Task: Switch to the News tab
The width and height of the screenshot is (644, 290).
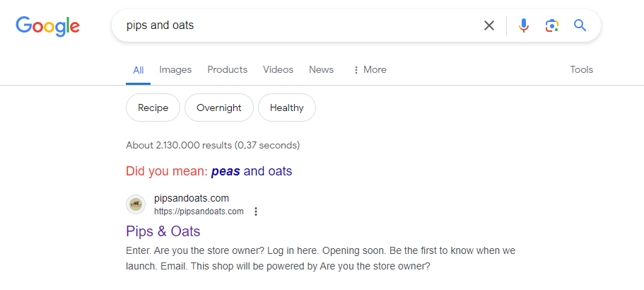Action: point(321,69)
